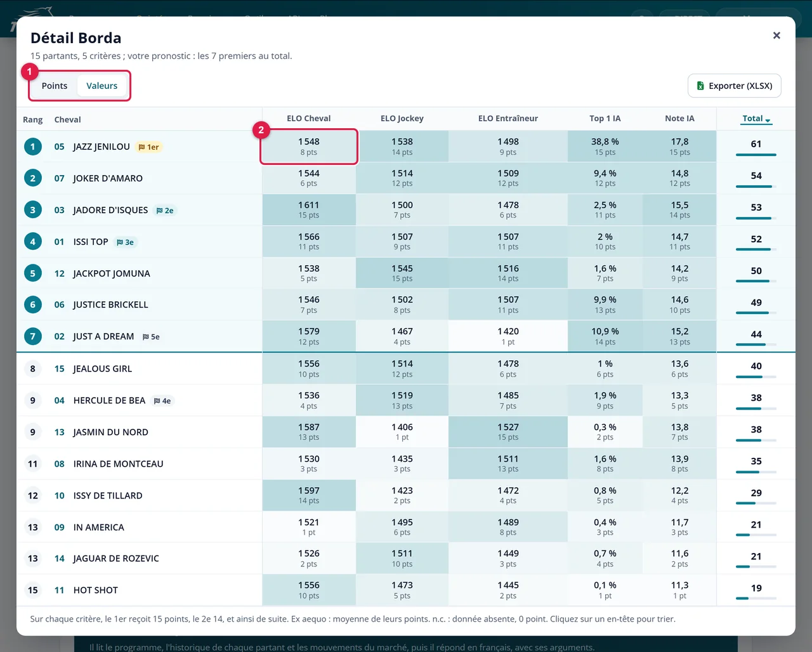
Task: Click ELO Entraîneur cell 1 527 for JASMIN DU NORD
Action: point(508,432)
